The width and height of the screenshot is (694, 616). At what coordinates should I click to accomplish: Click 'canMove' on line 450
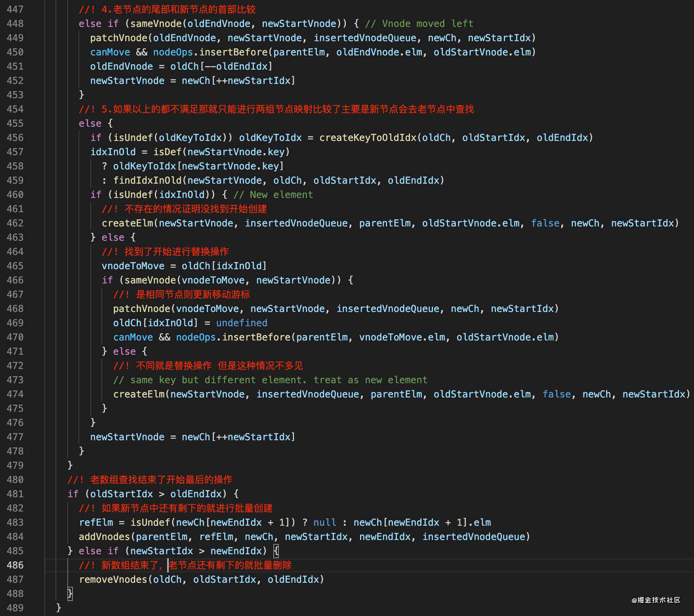tap(110, 52)
